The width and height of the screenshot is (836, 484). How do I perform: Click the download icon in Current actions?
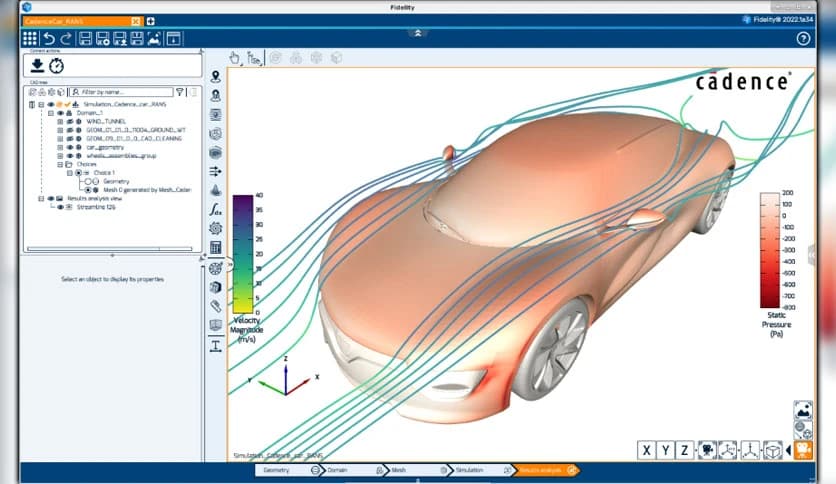(x=37, y=66)
